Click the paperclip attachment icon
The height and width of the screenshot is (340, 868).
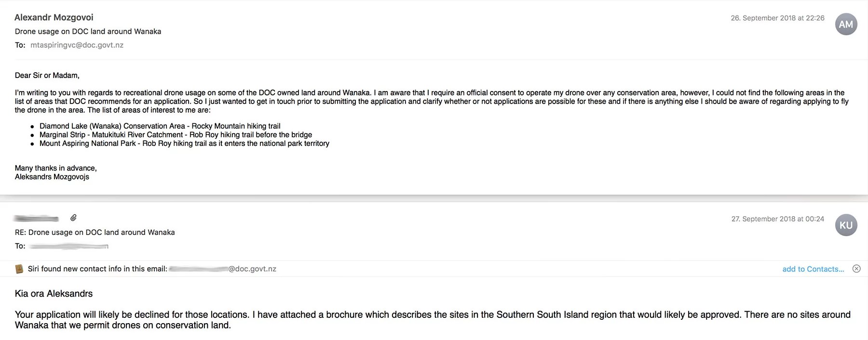[x=73, y=218]
